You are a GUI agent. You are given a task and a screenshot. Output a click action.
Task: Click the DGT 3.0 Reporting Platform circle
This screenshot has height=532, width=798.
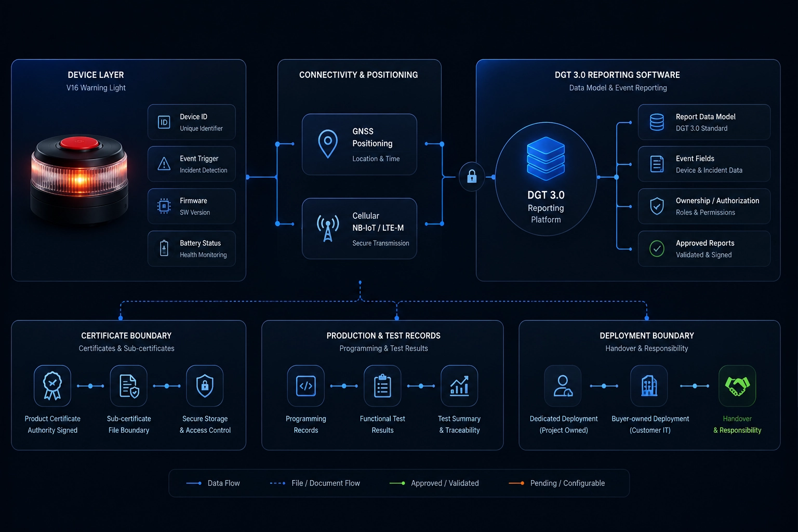point(546,179)
